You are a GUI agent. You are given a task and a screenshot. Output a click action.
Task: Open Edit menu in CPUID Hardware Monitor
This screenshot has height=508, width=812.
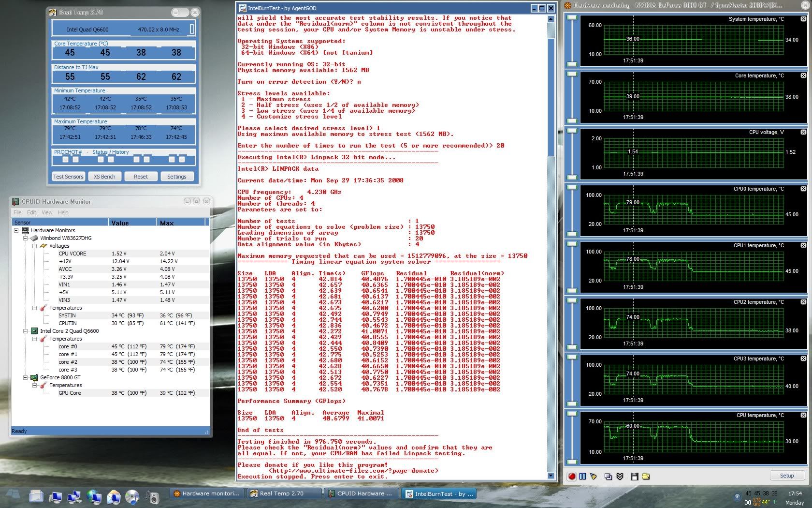coord(31,212)
